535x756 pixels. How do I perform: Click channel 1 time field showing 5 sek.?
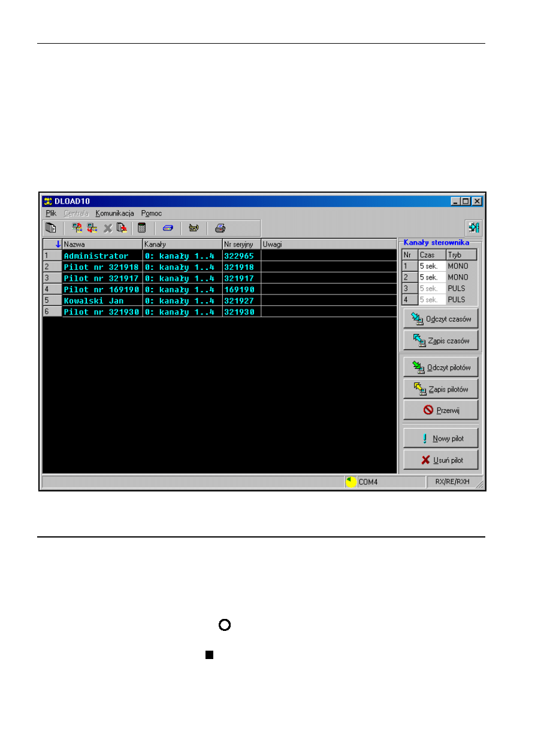pyautogui.click(x=428, y=265)
